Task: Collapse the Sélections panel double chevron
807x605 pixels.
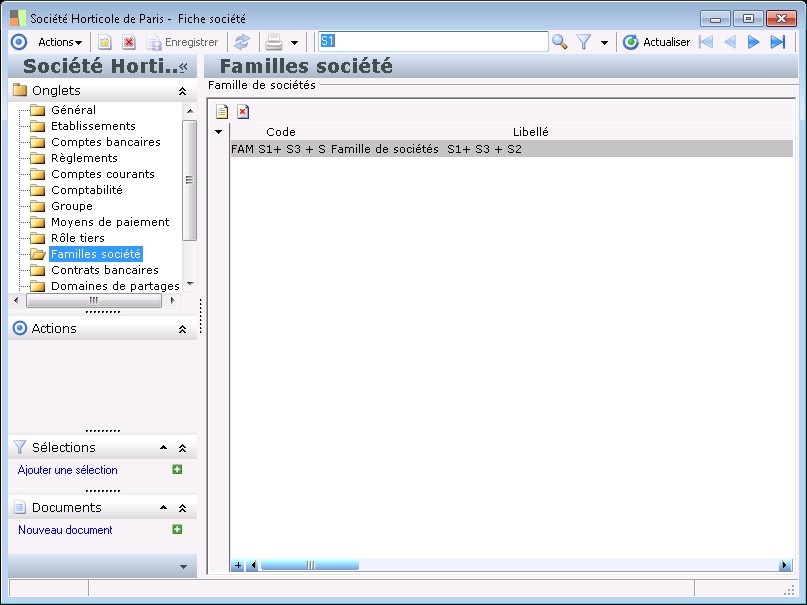Action: click(x=182, y=448)
